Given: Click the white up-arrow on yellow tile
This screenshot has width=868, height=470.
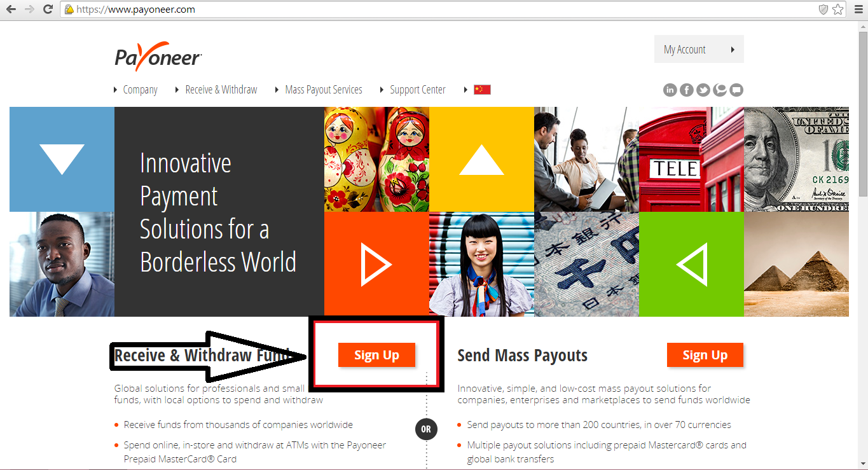Looking at the screenshot, I should coord(481,159).
